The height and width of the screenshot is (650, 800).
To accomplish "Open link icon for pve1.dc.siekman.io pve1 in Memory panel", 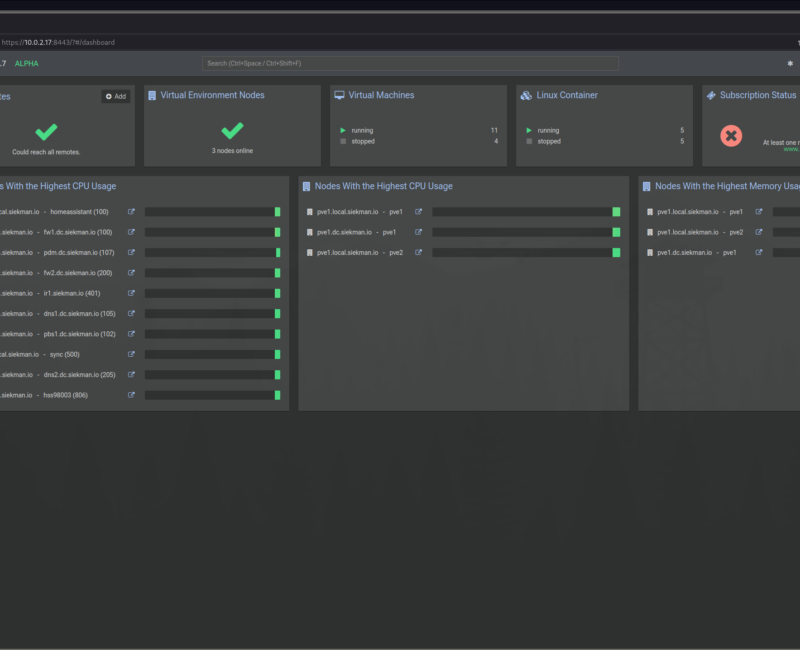I will coord(759,253).
